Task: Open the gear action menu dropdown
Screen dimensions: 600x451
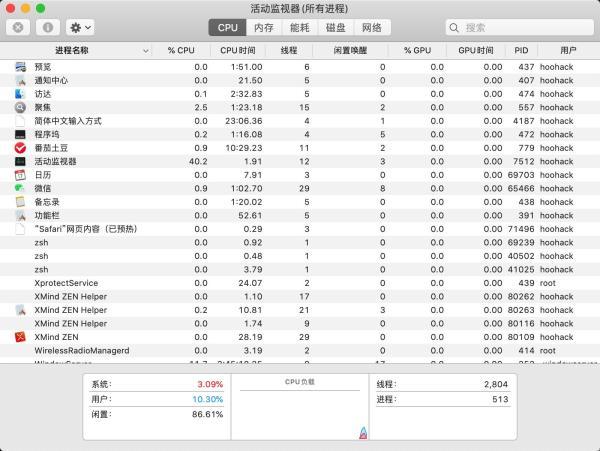Action: 80,28
